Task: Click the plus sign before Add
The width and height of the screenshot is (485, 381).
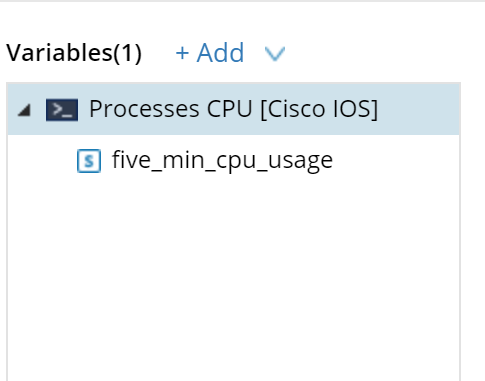Action: tap(182, 53)
